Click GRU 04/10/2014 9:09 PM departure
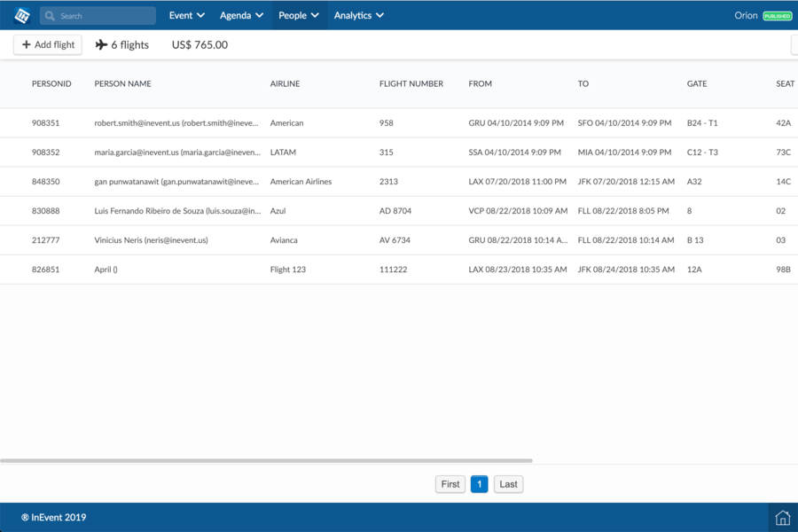The image size is (798, 532). click(516, 122)
